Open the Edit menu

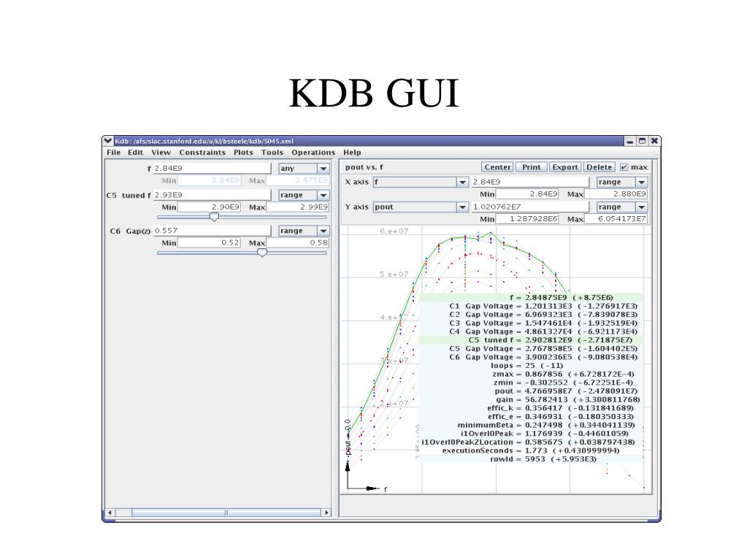pos(135,153)
